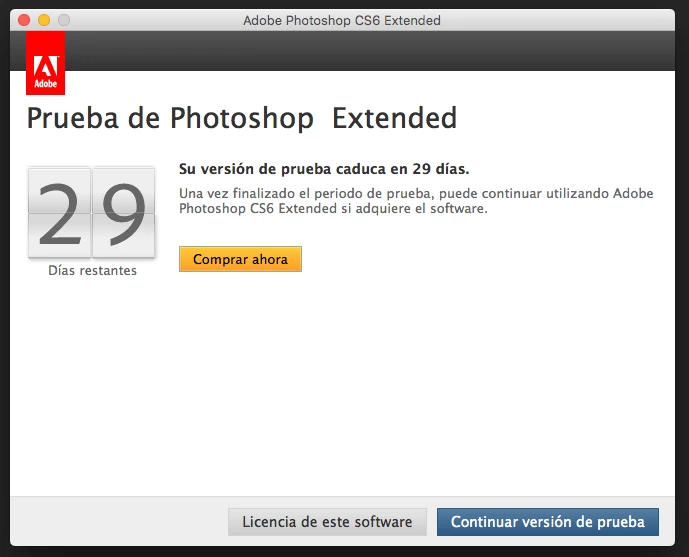
Task: Minimize the dialog with yellow window button
Action: click(x=44, y=20)
